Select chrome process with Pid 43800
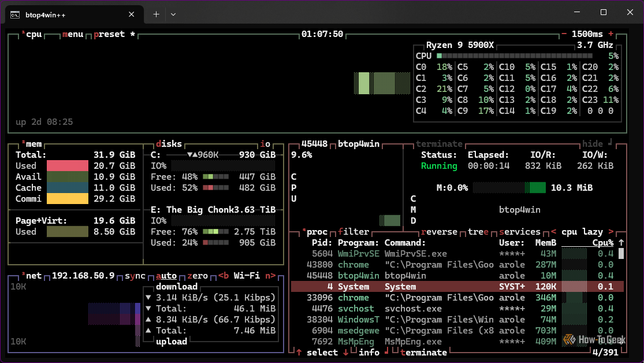Image resolution: width=644 pixels, height=363 pixels. pyautogui.click(x=457, y=265)
